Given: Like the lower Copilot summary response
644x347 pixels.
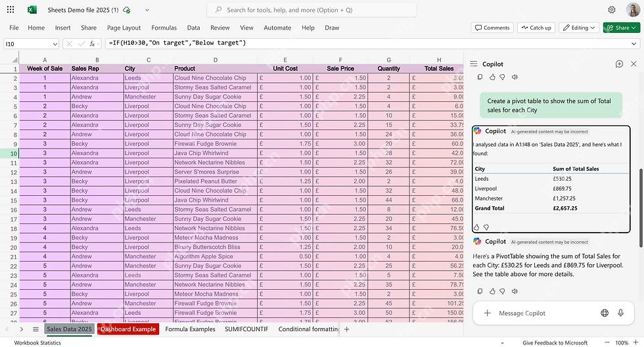Looking at the screenshot, I should pyautogui.click(x=492, y=291).
